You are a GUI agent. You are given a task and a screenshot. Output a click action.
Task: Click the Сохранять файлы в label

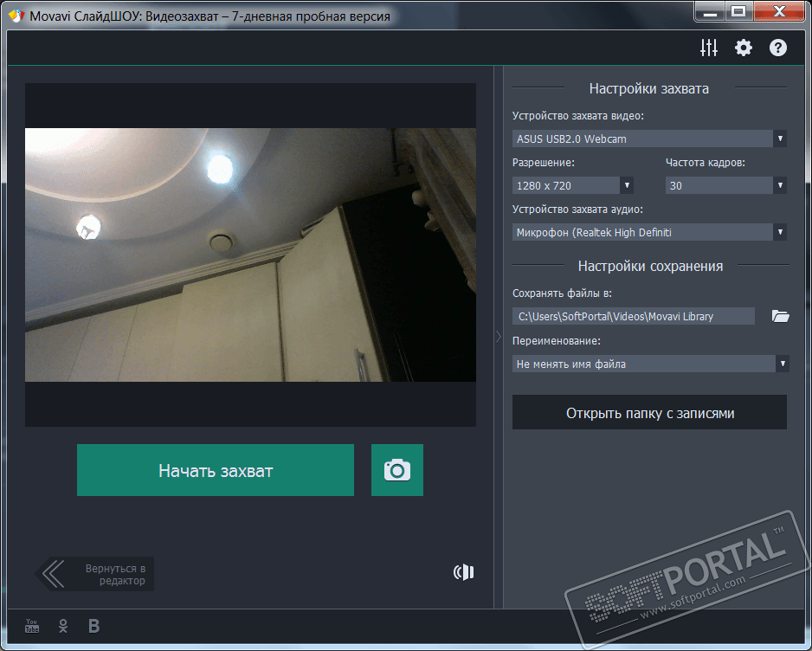click(562, 293)
